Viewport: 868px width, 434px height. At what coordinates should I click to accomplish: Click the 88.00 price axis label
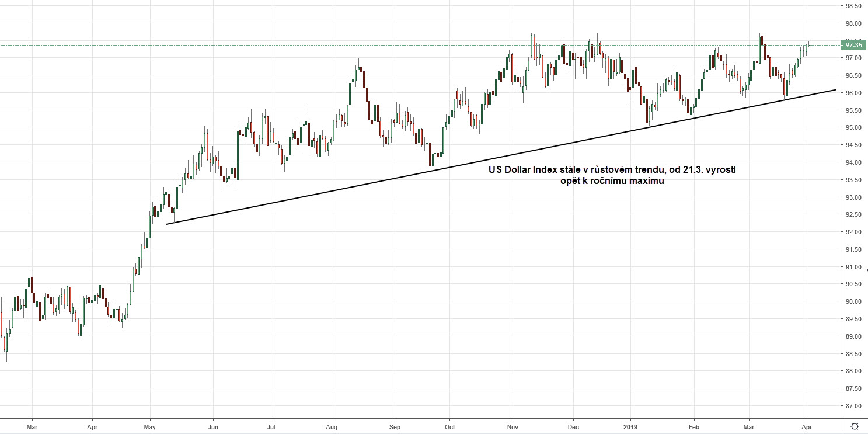[853, 371]
